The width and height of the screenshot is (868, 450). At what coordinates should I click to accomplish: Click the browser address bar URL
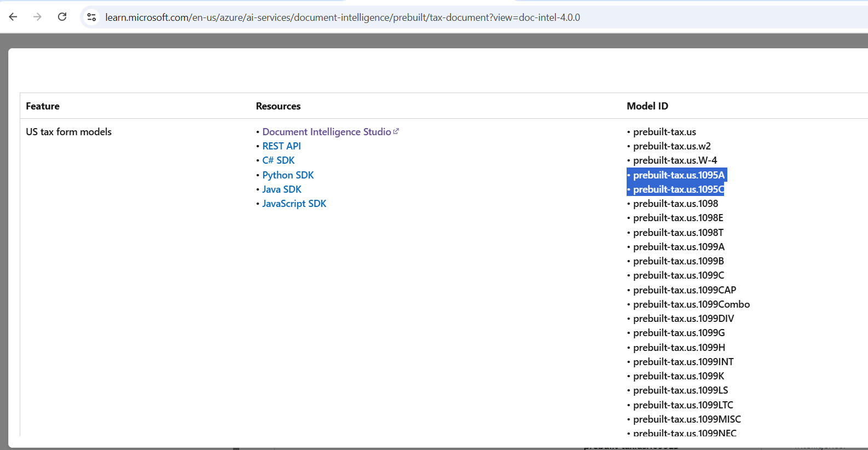click(x=343, y=18)
